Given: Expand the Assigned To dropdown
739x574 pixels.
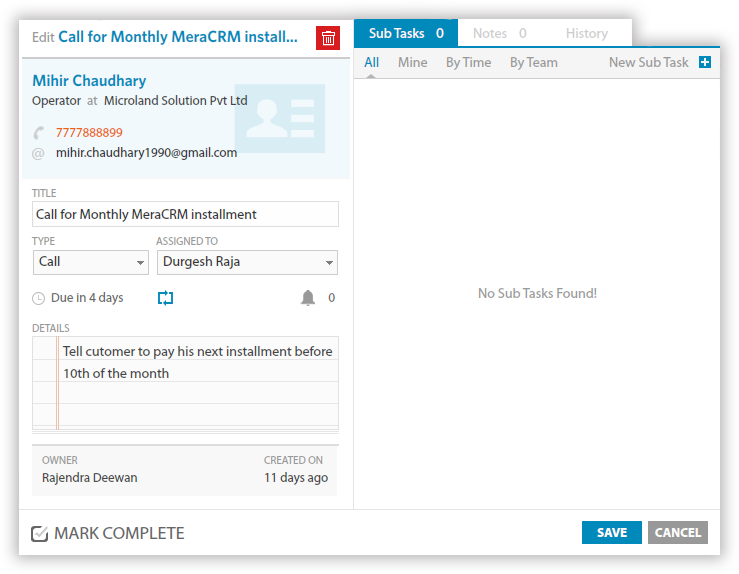Looking at the screenshot, I should tap(247, 262).
